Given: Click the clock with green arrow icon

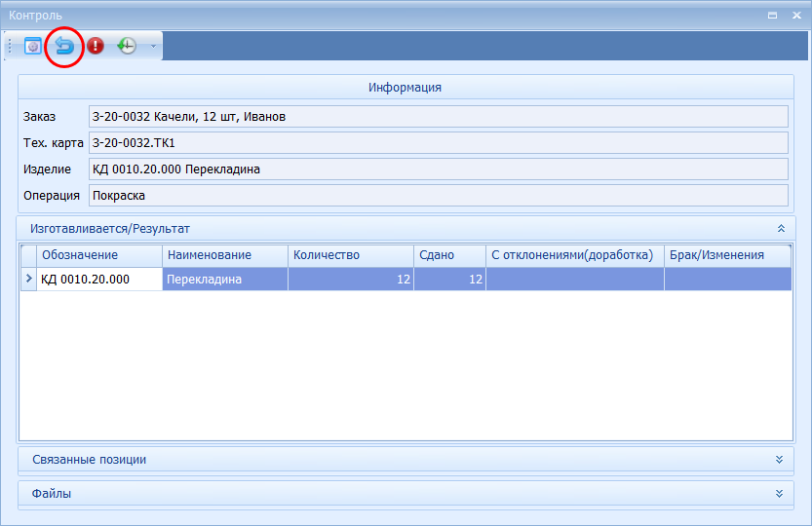Looking at the screenshot, I should point(127,46).
